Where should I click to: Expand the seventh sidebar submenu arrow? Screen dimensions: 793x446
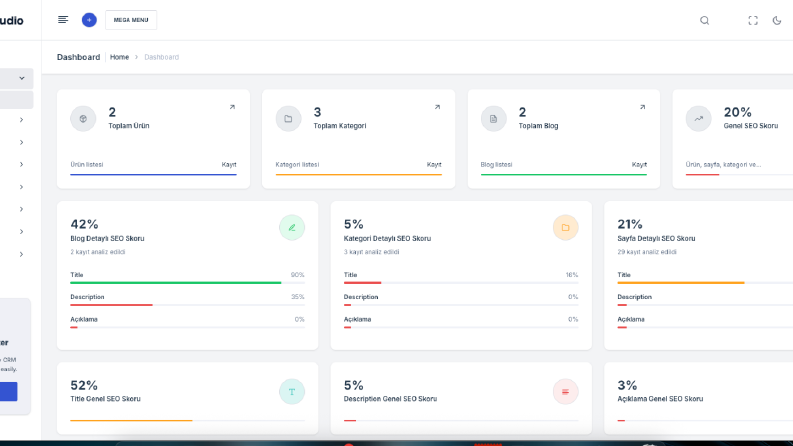pyautogui.click(x=21, y=254)
